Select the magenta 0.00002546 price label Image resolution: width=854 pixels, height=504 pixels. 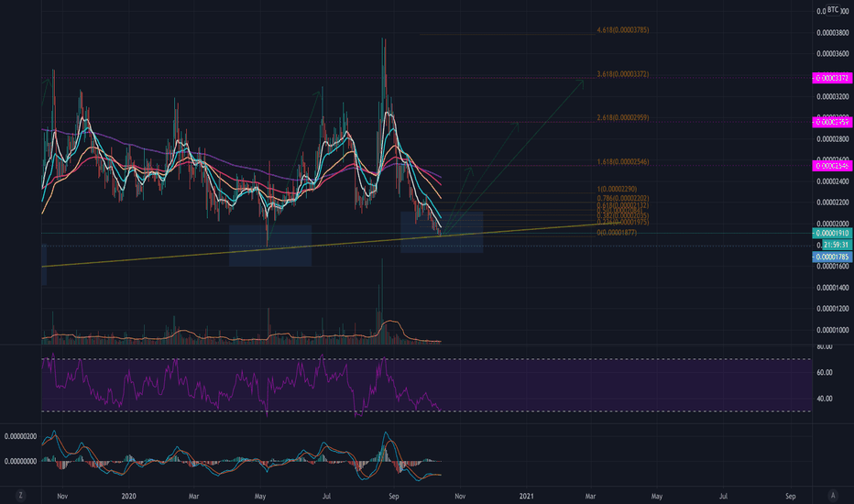(x=832, y=166)
